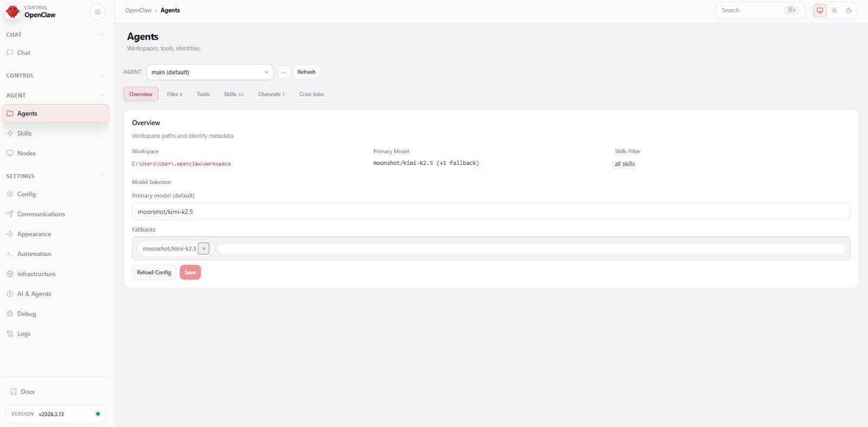Screen dimensions: 868x427
Task: Open the agent selector main (default) dropdown
Action: click(x=210, y=72)
